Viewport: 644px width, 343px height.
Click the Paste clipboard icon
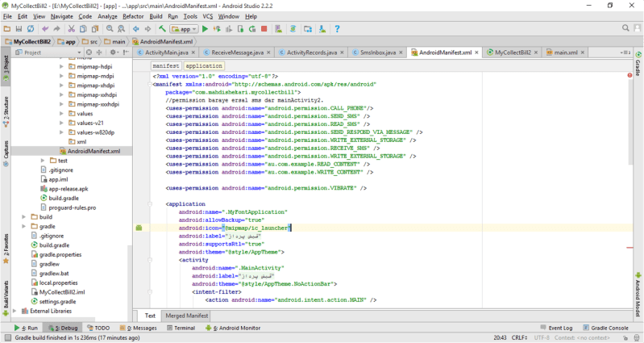click(95, 29)
